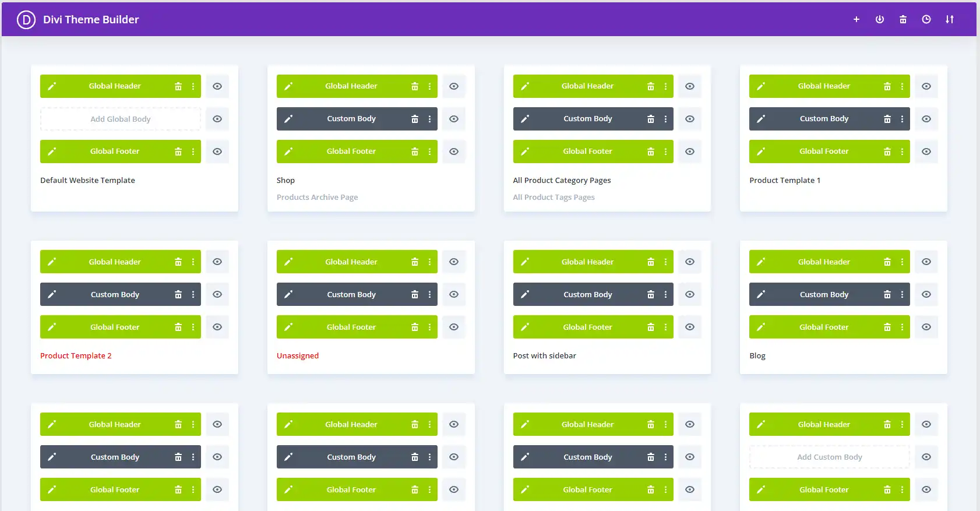Click the Unassigned template label
Viewport: 980px width, 511px height.
click(x=298, y=355)
